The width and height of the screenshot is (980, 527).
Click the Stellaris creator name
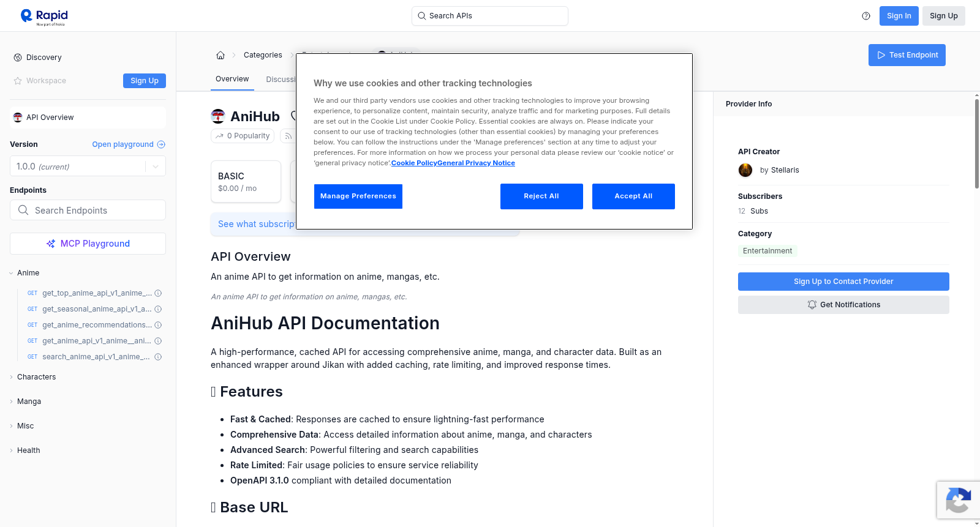pos(785,170)
